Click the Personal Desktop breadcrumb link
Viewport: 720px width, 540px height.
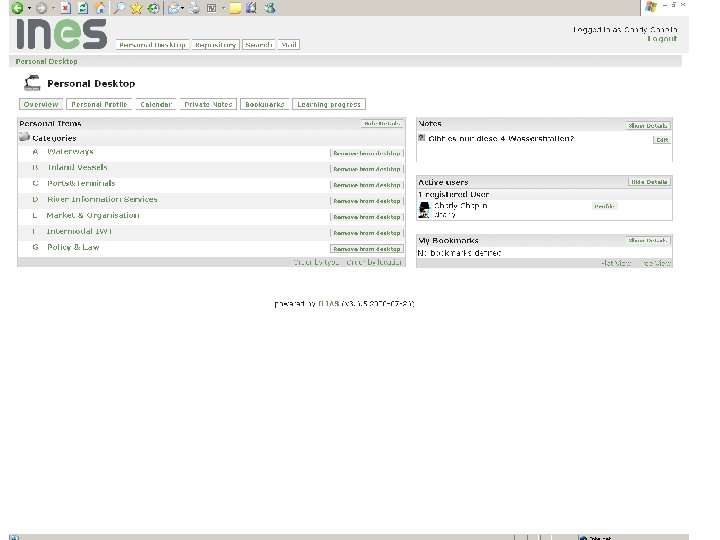46,61
